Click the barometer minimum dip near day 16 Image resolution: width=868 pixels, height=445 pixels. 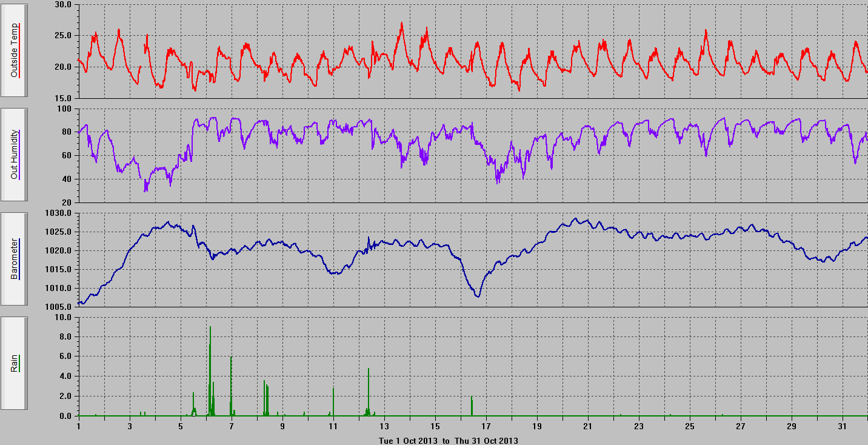(x=478, y=296)
